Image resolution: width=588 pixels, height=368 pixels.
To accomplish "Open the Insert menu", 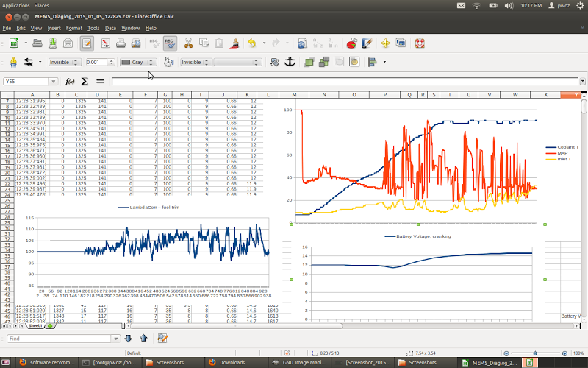I will 54,28.
